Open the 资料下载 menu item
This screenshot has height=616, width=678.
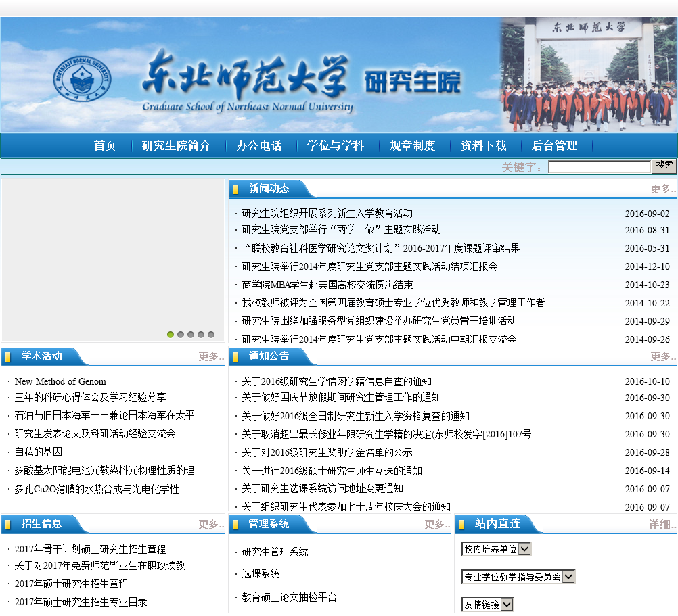[x=483, y=145]
